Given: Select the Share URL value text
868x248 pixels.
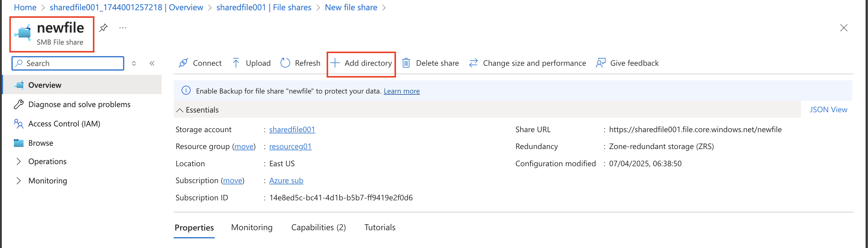Looking at the screenshot, I should tap(695, 129).
